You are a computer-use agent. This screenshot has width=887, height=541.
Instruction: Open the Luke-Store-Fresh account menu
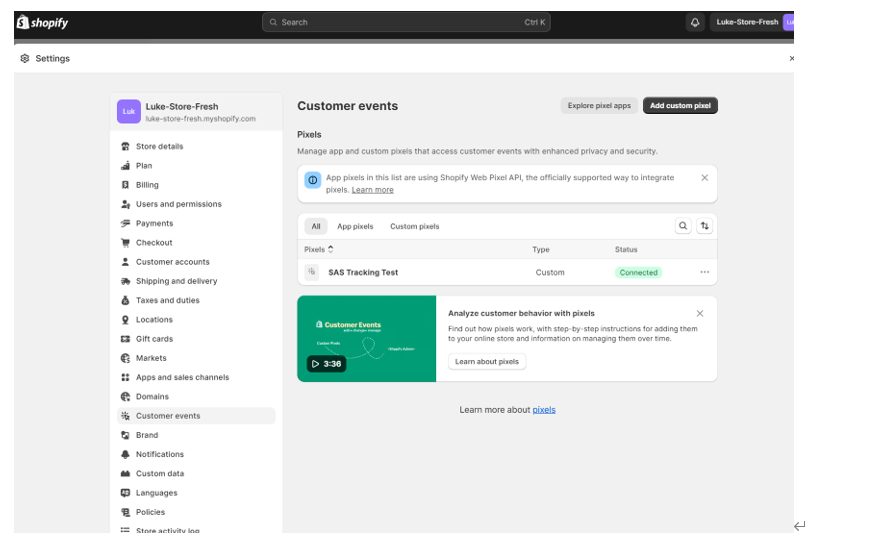pyautogui.click(x=753, y=23)
